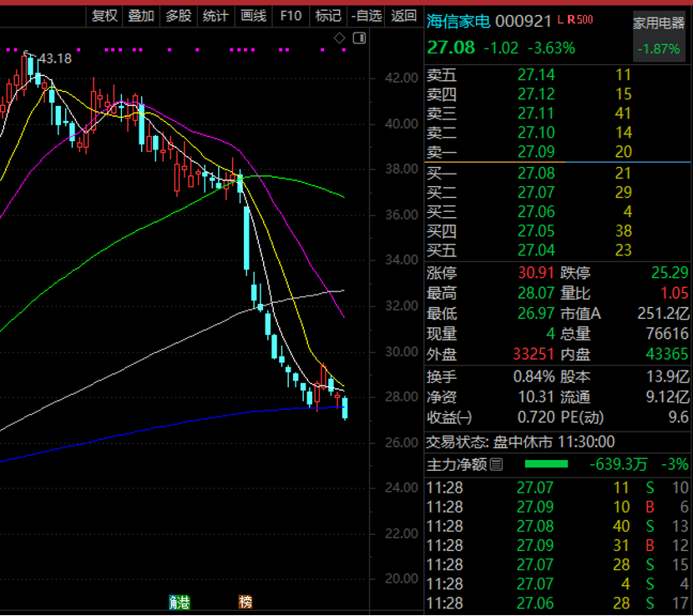The height and width of the screenshot is (616, 693).
Task: Click the 返回 back button
Action: pyautogui.click(x=404, y=15)
